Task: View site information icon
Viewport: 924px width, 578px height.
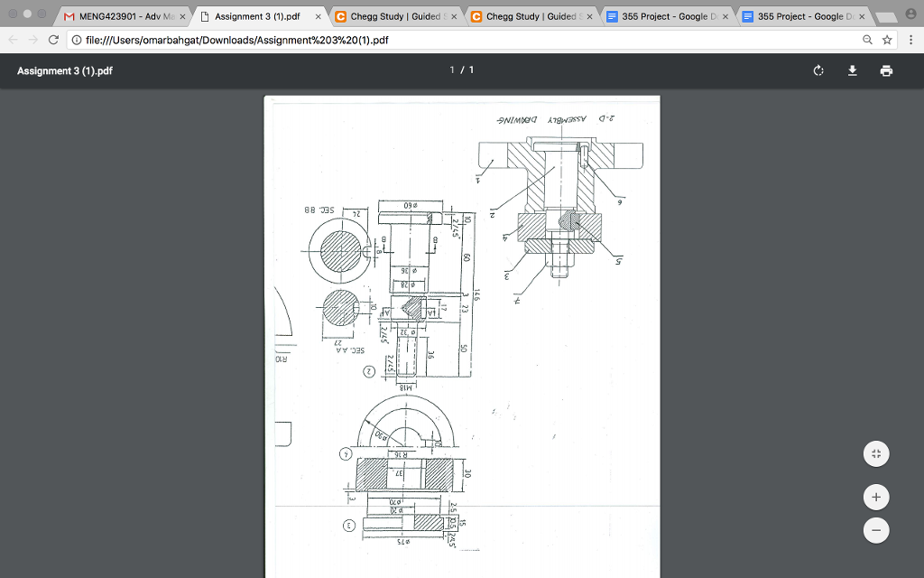Action: click(77, 40)
